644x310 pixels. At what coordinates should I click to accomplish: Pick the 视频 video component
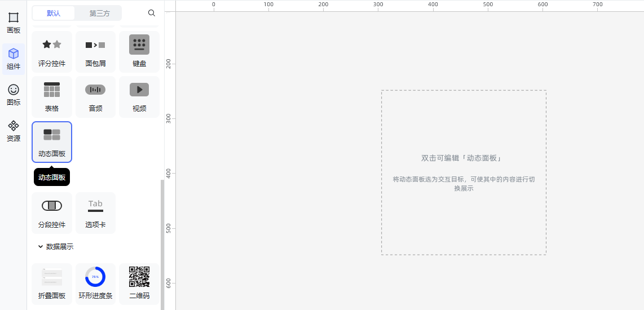point(139,96)
